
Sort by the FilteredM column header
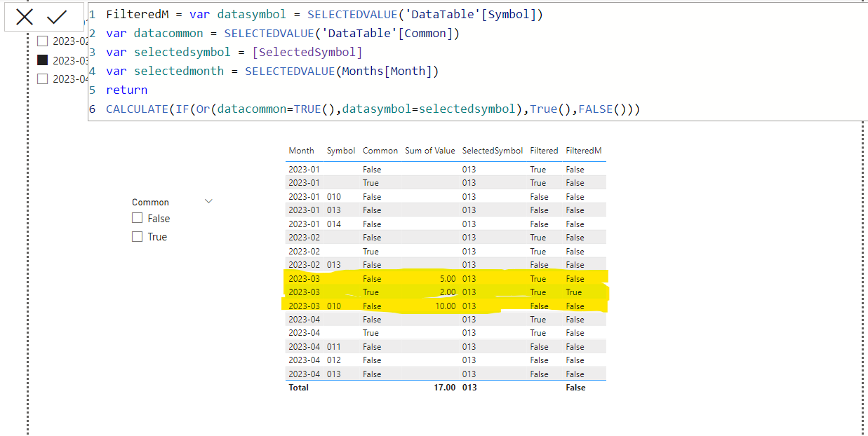[x=584, y=151]
